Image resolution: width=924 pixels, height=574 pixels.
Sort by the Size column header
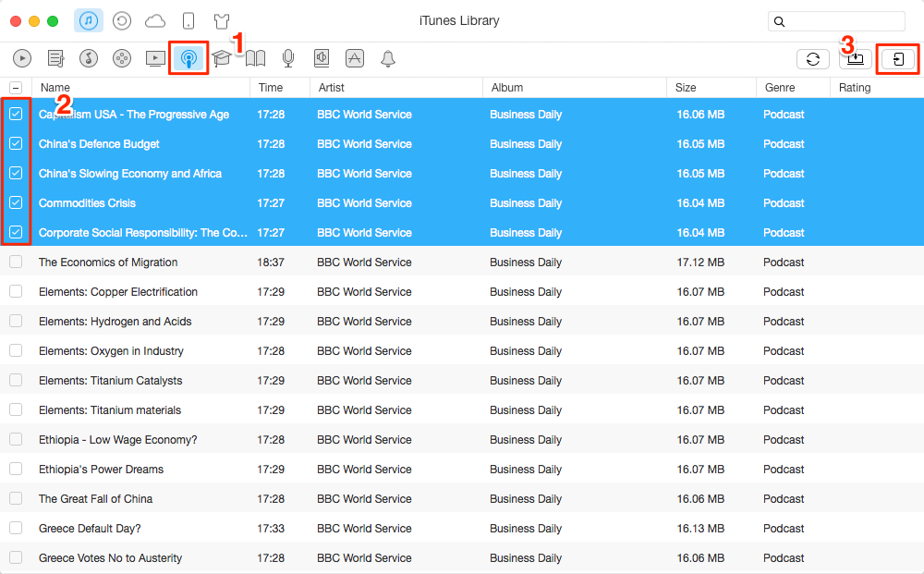coord(711,87)
